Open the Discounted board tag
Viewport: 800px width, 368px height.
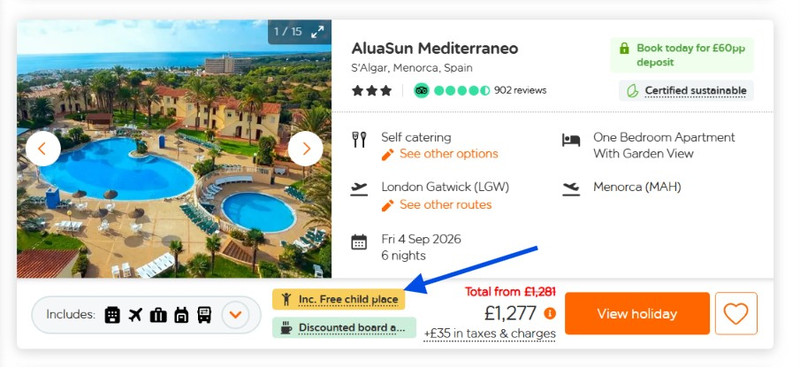click(x=344, y=328)
